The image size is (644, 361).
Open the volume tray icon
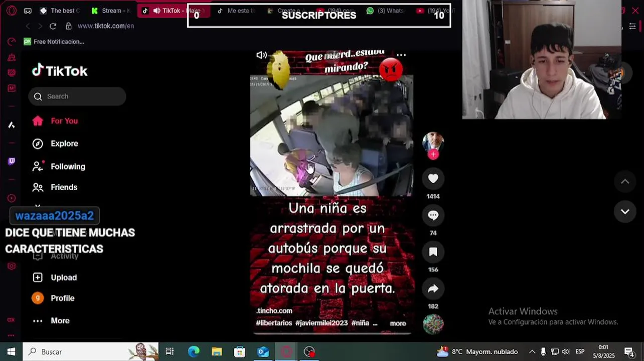coord(566,351)
